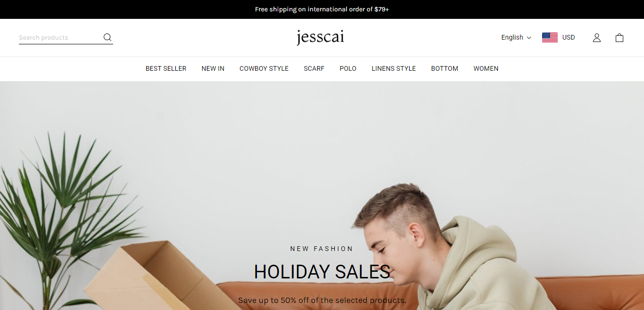The width and height of the screenshot is (644, 310).
Task: Open the user account icon
Action: [x=597, y=38]
